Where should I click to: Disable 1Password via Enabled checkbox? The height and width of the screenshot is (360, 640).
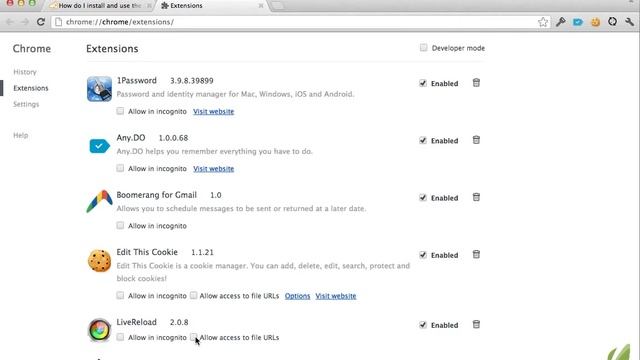[423, 83]
